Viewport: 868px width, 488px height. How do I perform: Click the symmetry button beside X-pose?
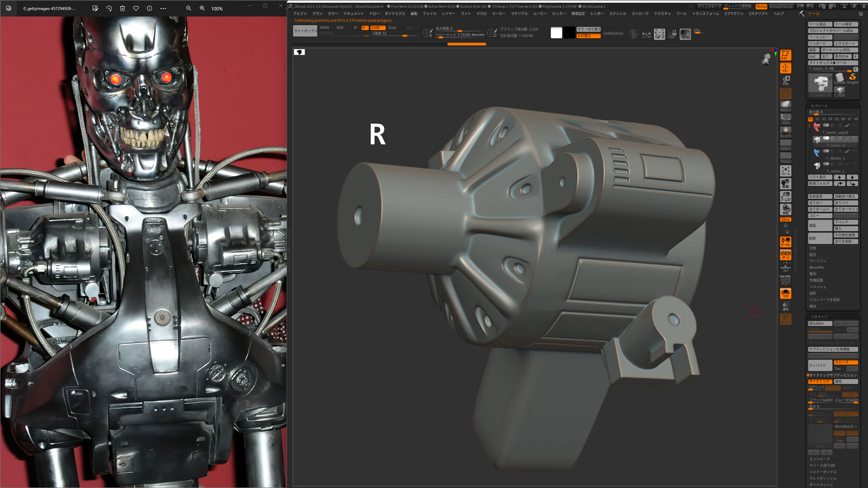(646, 34)
